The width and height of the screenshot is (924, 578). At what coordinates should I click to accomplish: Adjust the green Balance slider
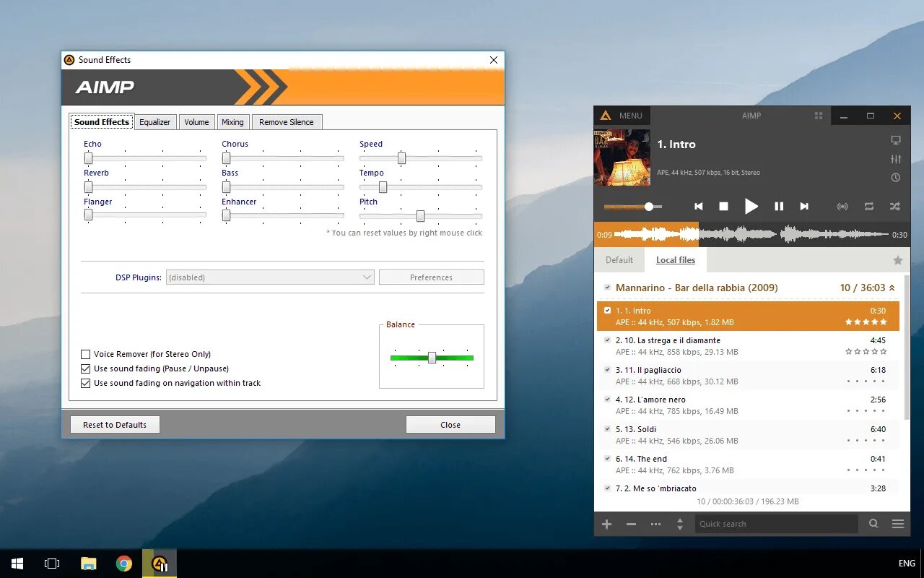(432, 358)
